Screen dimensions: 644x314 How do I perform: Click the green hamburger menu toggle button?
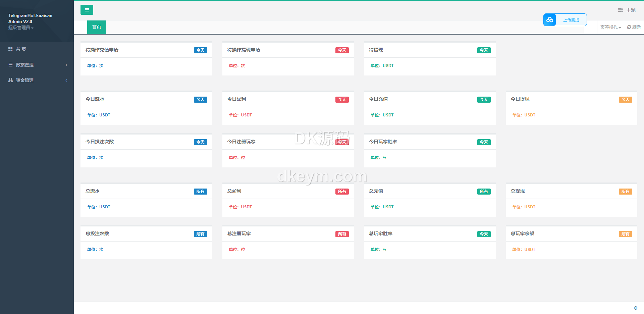pyautogui.click(x=87, y=10)
